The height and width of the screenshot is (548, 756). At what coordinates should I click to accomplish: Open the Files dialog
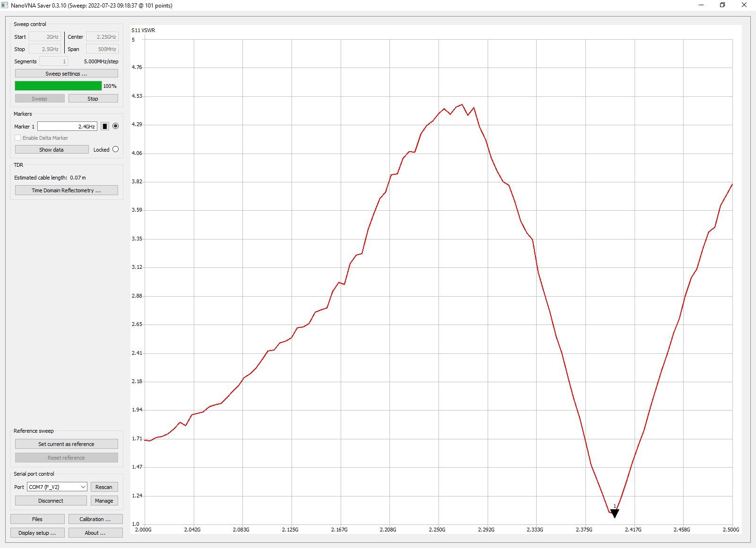(x=37, y=519)
